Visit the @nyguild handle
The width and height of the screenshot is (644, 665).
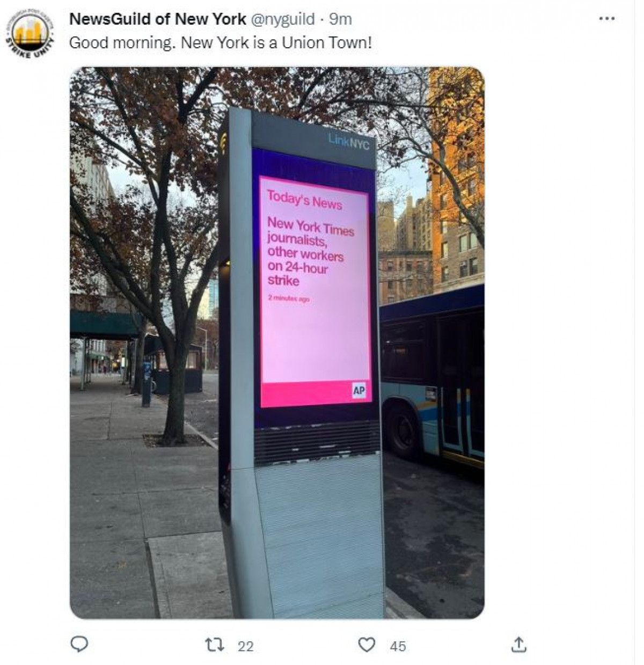(x=282, y=19)
